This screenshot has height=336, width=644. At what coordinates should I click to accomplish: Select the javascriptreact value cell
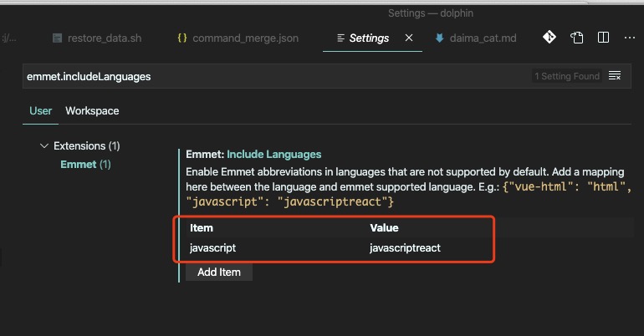coord(405,247)
